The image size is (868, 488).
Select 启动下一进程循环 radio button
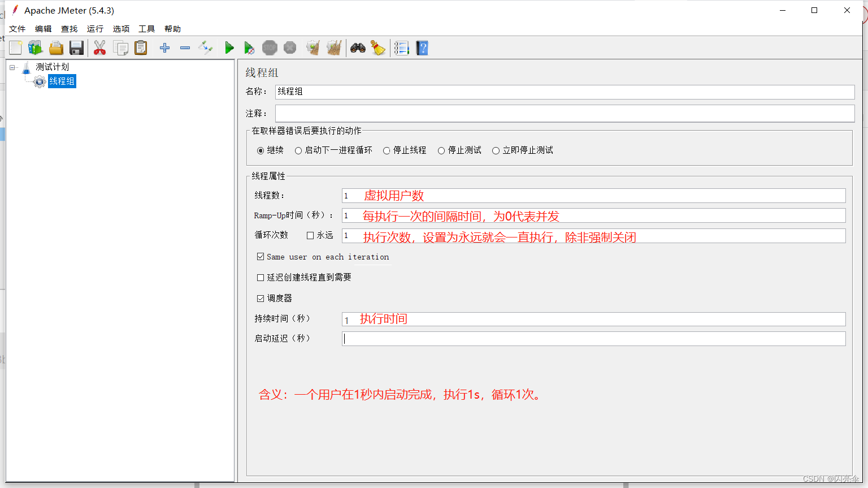[298, 150]
